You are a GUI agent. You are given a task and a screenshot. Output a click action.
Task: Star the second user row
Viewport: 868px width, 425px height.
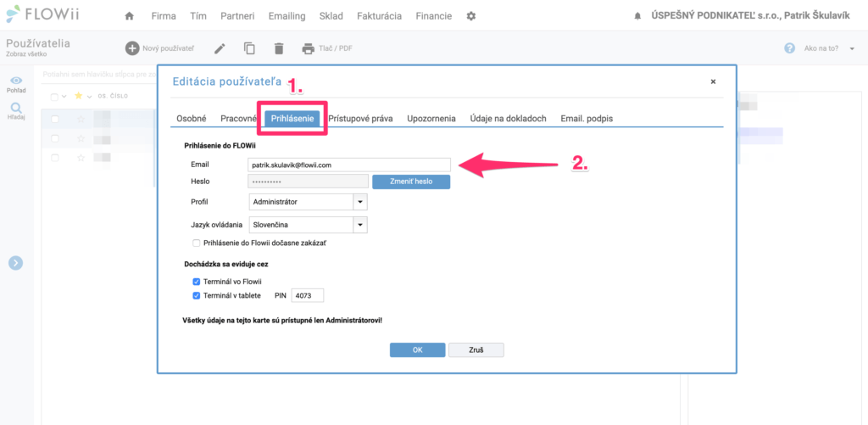(x=81, y=138)
